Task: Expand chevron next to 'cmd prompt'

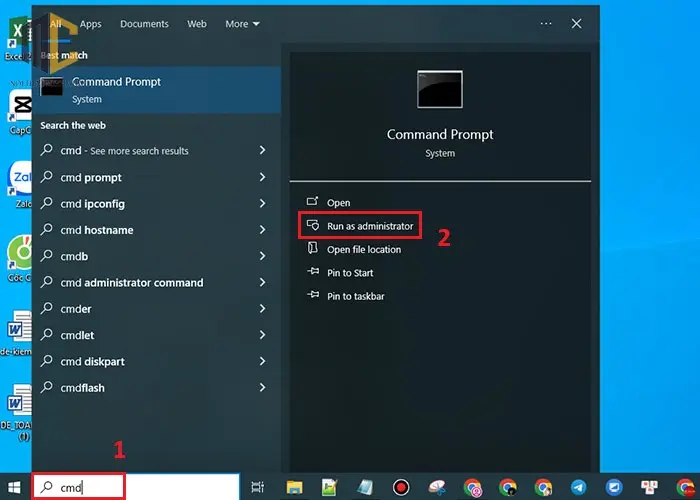Action: pyautogui.click(x=262, y=177)
